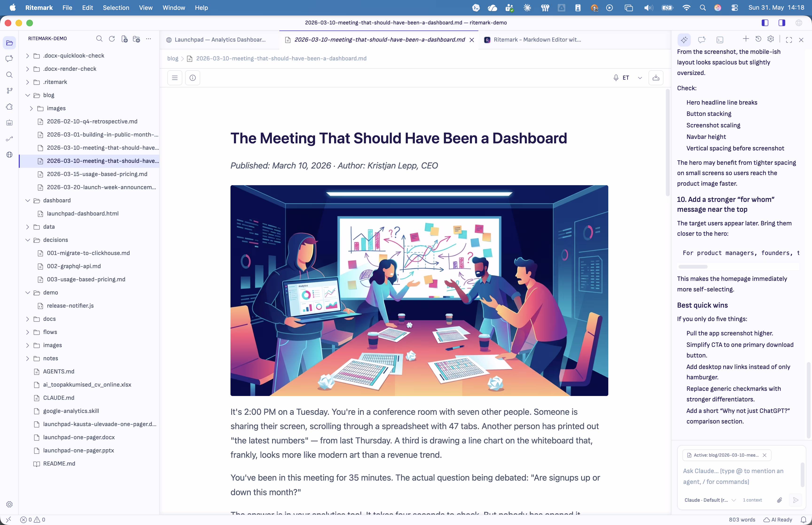
Task: Click AI Ready status indicator
Action: (x=778, y=520)
